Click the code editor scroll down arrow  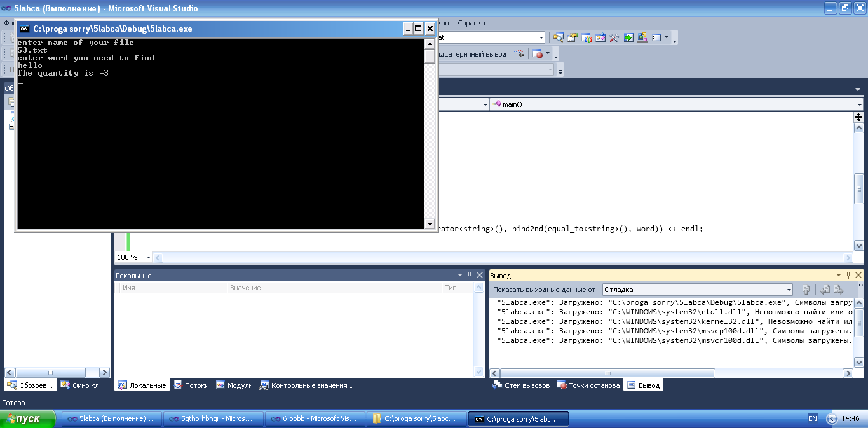click(x=858, y=246)
